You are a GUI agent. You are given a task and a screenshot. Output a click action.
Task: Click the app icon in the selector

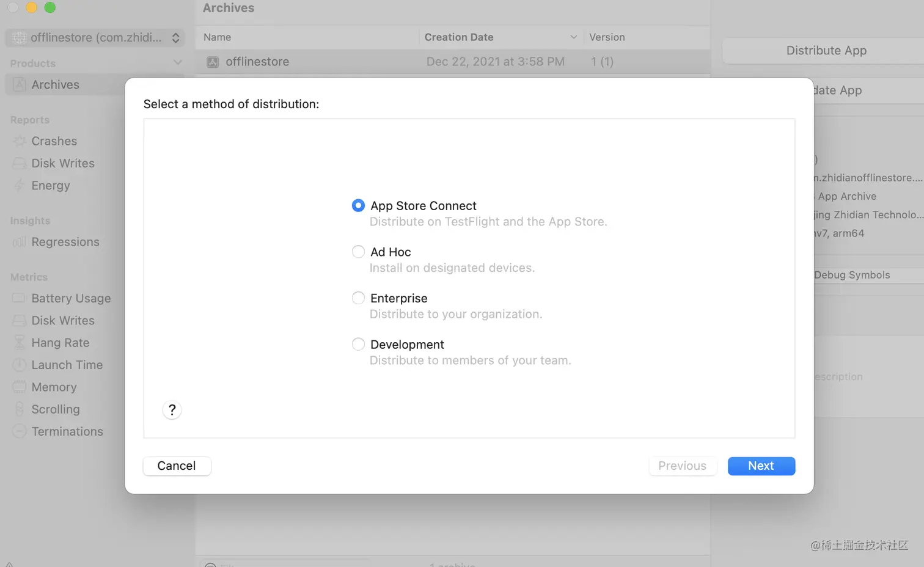tap(20, 38)
